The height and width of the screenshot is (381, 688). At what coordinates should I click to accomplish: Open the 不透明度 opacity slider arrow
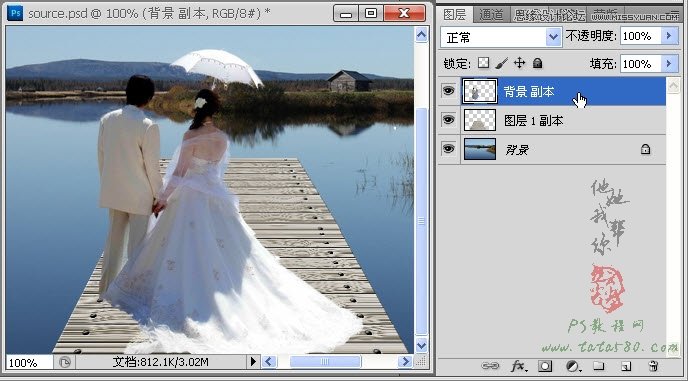tap(669, 36)
